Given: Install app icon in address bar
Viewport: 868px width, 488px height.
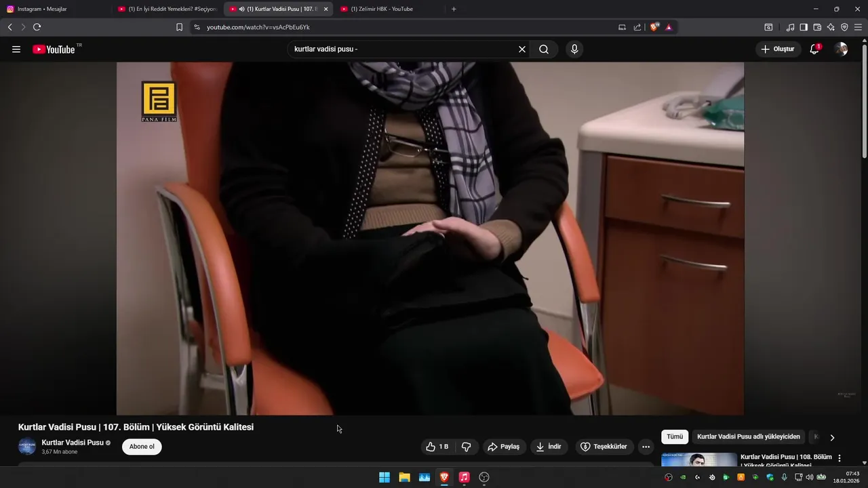Looking at the screenshot, I should pyautogui.click(x=622, y=27).
